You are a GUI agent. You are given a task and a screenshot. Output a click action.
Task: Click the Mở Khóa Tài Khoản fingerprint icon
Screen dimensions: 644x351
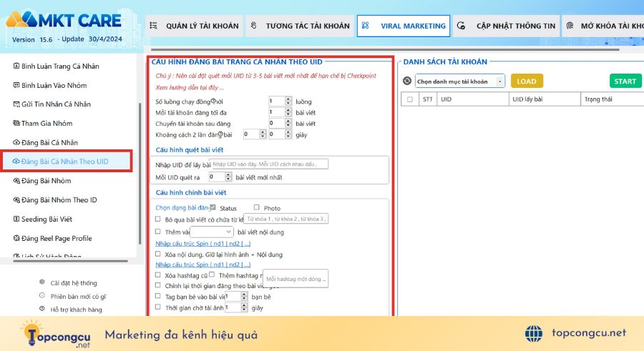click(570, 26)
